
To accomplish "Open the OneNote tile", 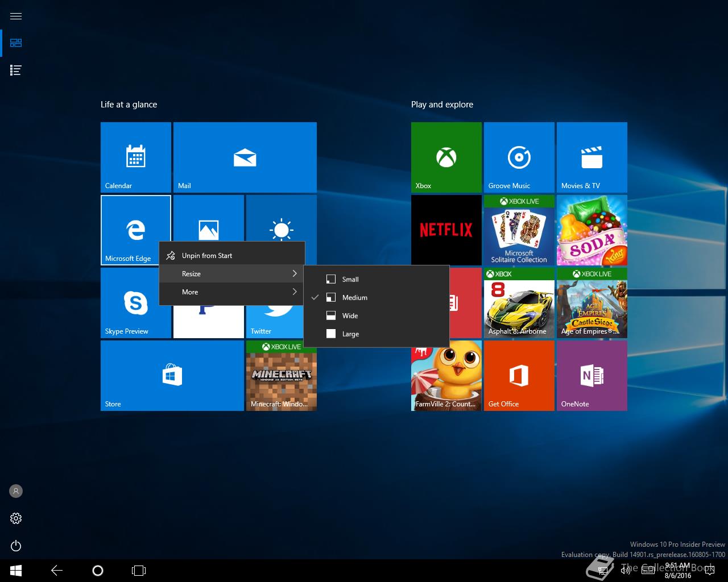I will 592,376.
